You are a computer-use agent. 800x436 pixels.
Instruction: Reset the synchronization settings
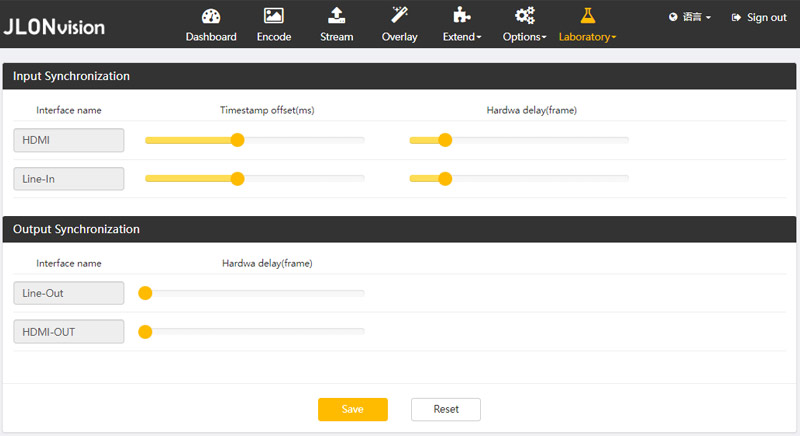tap(446, 409)
